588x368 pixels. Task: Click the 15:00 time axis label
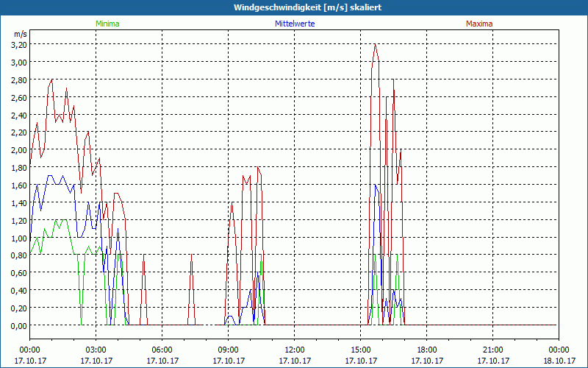pos(360,350)
